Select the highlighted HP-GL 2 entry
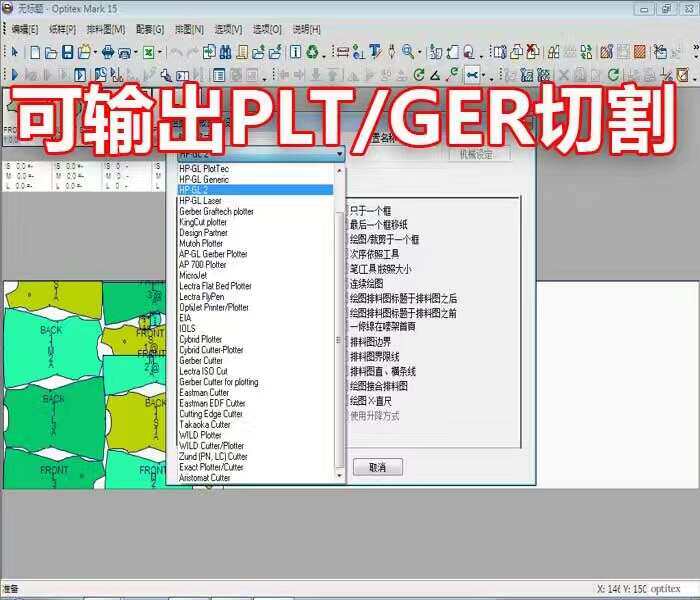The height and width of the screenshot is (600, 700). point(255,190)
